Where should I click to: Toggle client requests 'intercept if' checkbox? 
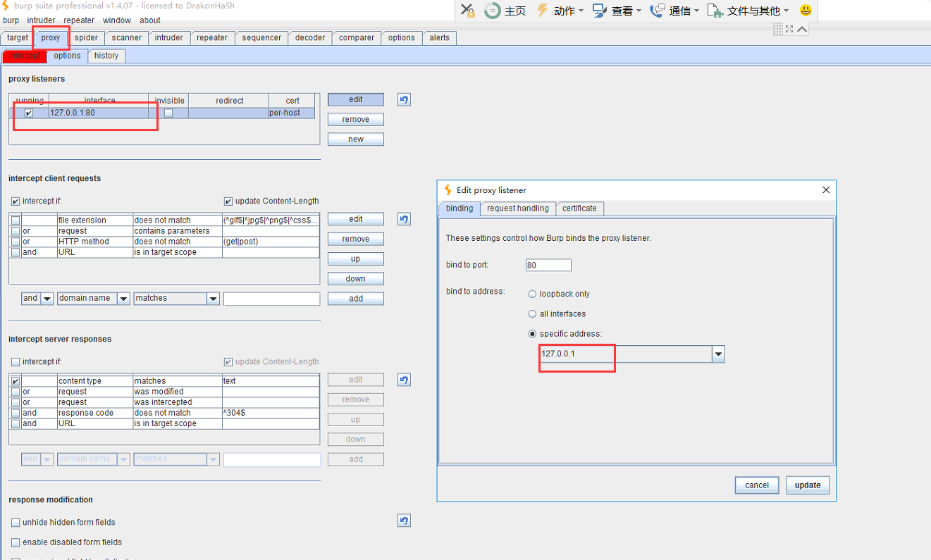(x=16, y=201)
